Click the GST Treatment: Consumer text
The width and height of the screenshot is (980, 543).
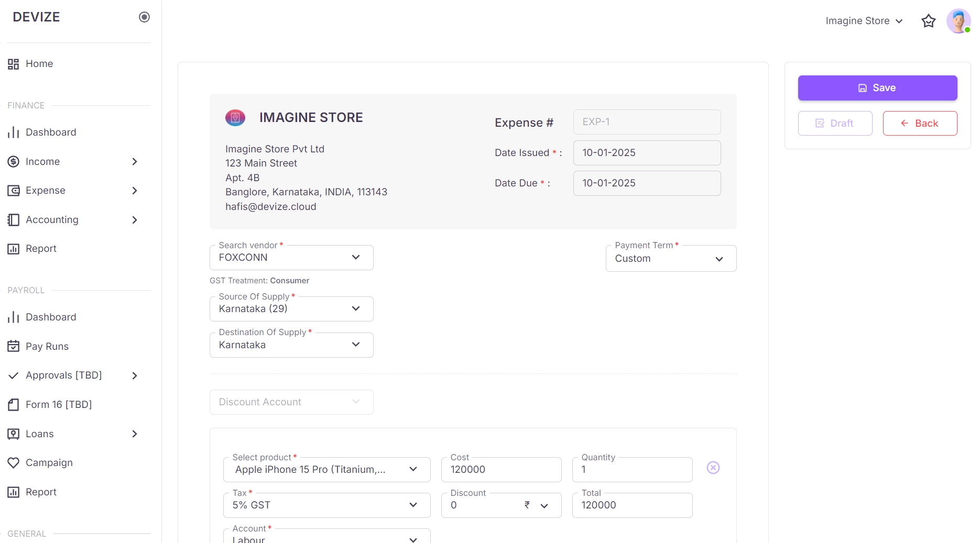click(x=259, y=281)
